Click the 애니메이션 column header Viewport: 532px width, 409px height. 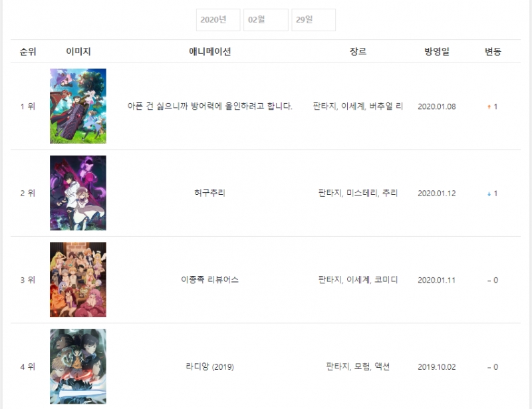[x=209, y=52]
